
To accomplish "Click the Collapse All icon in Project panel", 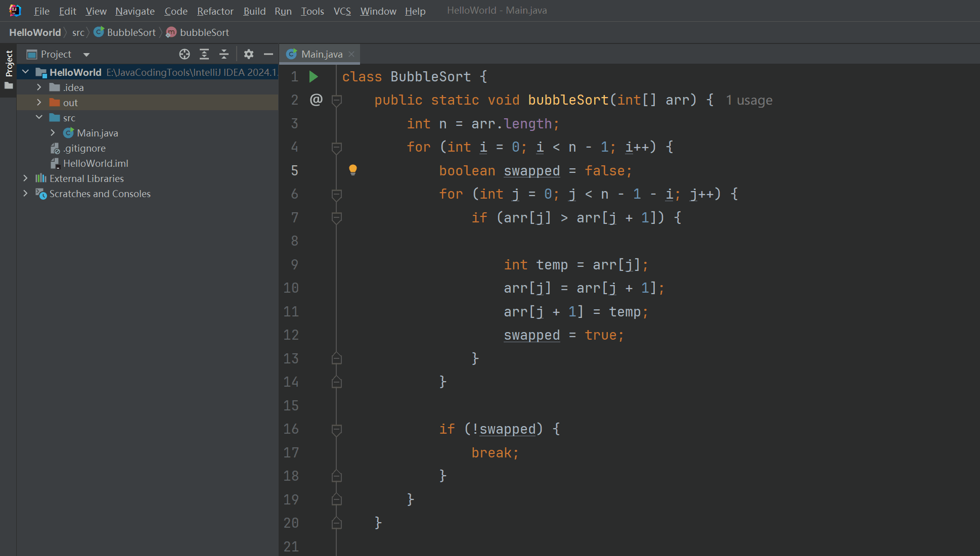I will [224, 54].
